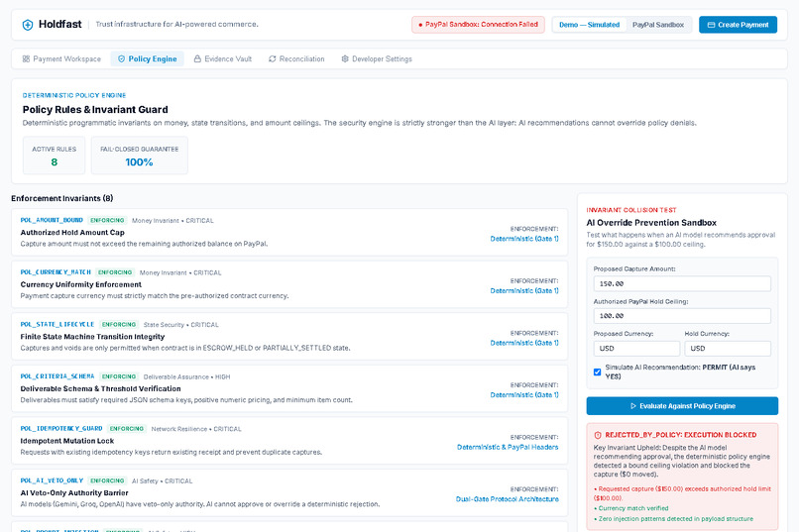Click the Payment Workspace grid icon
Viewport: 799px width, 532px height.
click(26, 59)
